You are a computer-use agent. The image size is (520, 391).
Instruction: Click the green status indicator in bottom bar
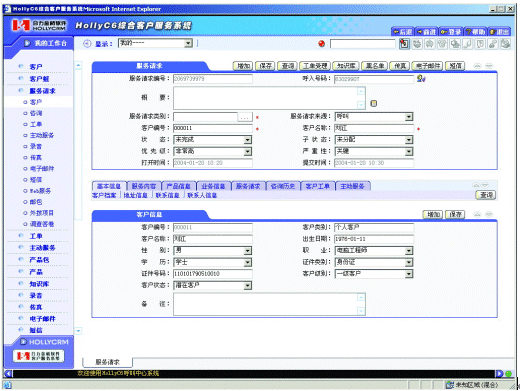[x=508, y=374]
